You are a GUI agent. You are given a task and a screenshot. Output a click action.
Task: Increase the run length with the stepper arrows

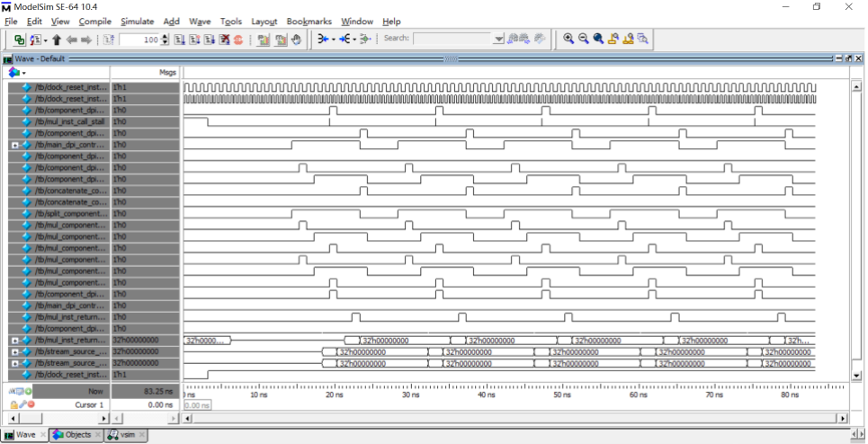click(x=165, y=37)
